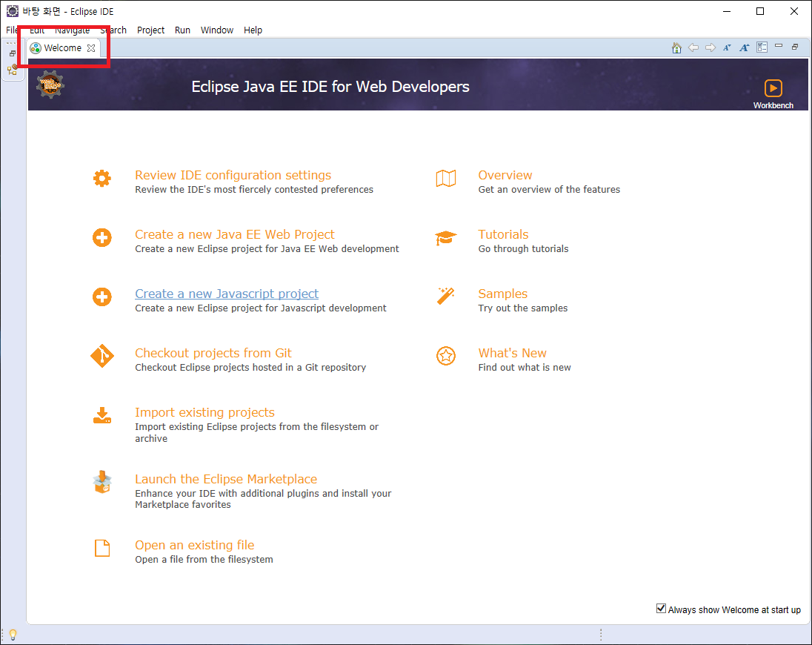Click text 'Find out what is new'
812x645 pixels.
tap(524, 367)
